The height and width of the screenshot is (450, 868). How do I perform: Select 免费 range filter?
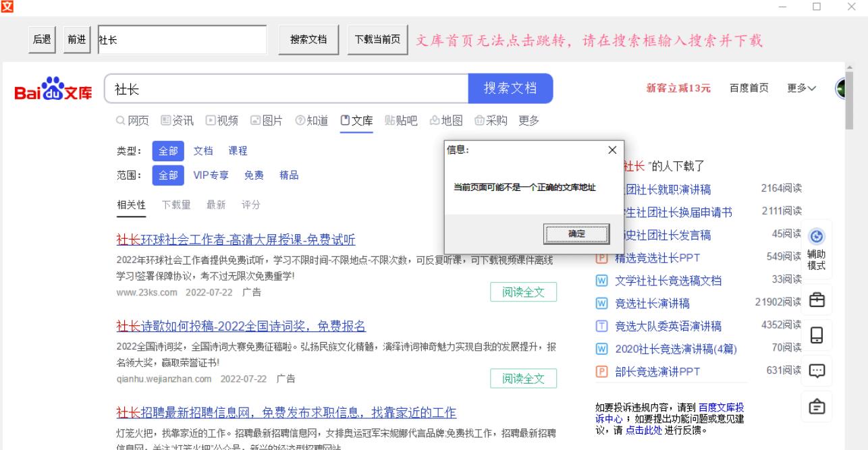click(254, 175)
